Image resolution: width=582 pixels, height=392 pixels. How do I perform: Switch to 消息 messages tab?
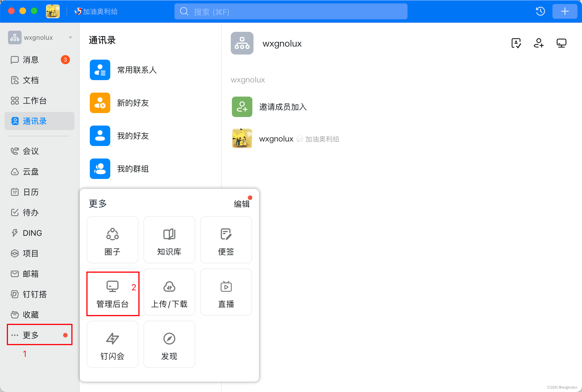(x=31, y=60)
